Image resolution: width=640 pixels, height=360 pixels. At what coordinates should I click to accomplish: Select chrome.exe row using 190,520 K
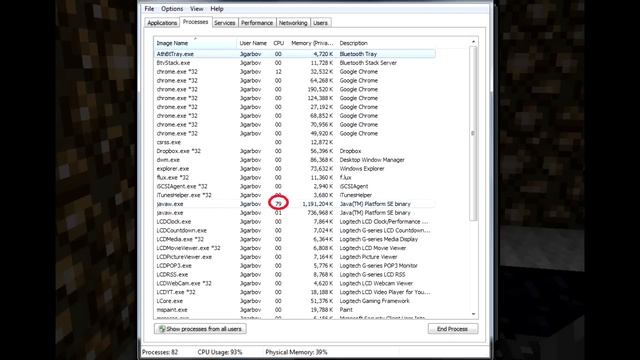(294, 89)
